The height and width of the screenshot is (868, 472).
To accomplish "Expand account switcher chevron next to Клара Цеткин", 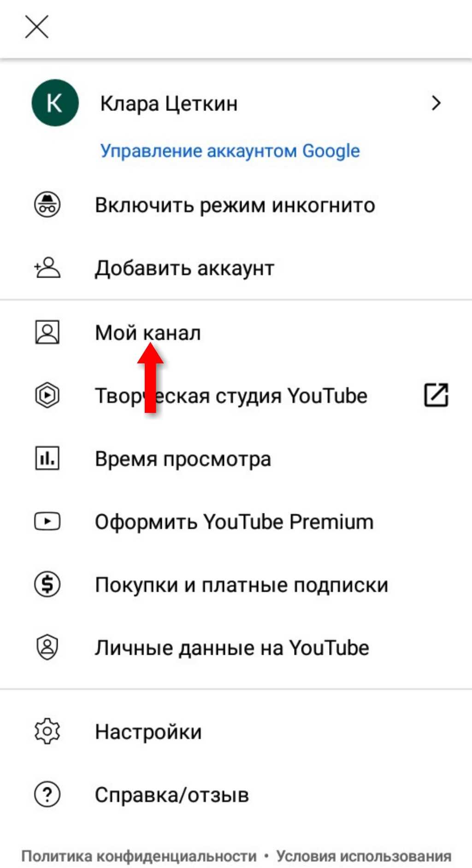I will point(436,103).
